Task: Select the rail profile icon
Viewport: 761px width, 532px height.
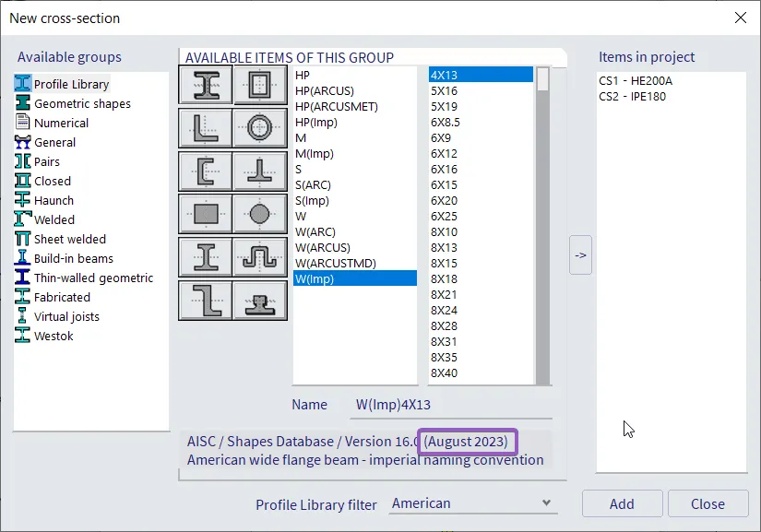Action: coord(260,300)
